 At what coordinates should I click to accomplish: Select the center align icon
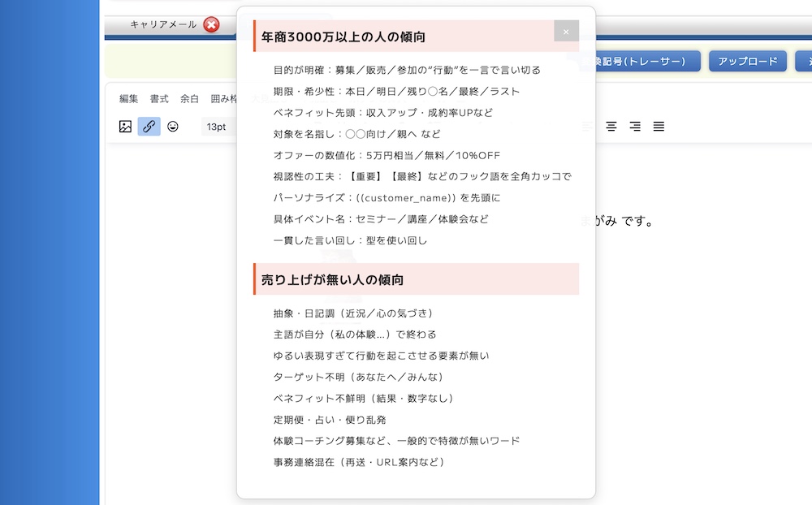click(x=611, y=127)
